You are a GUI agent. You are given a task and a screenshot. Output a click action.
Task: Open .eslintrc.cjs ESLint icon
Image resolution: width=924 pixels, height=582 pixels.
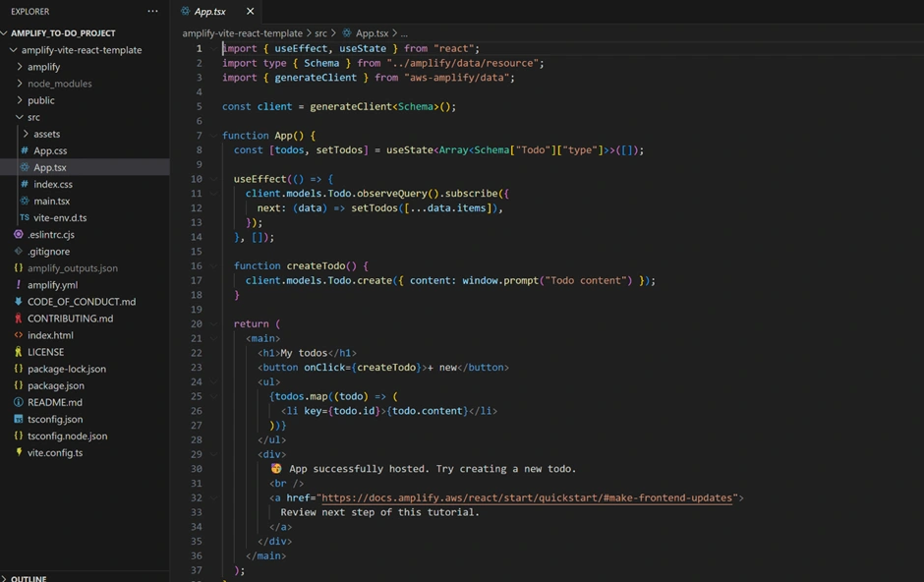pyautogui.click(x=19, y=234)
